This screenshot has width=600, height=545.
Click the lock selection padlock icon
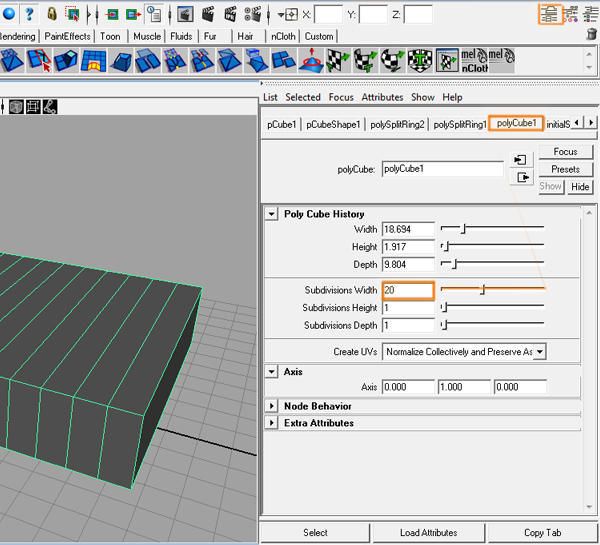point(51,14)
